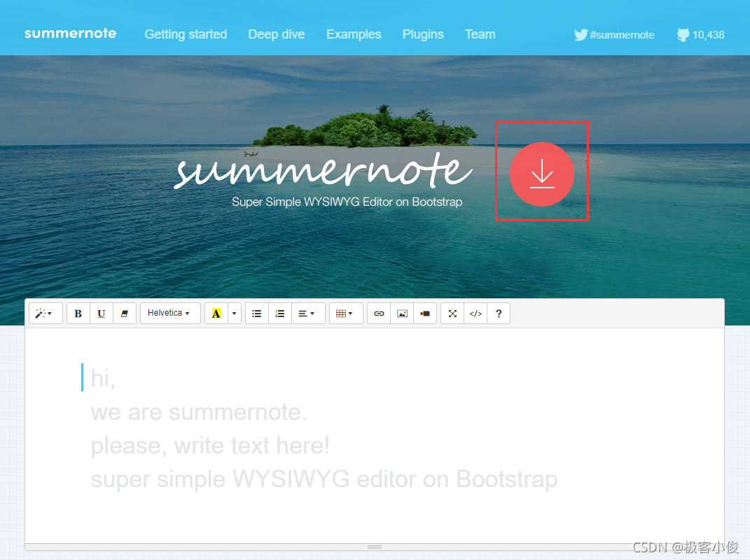Toggle the code view button
750x560 pixels.
point(475,314)
